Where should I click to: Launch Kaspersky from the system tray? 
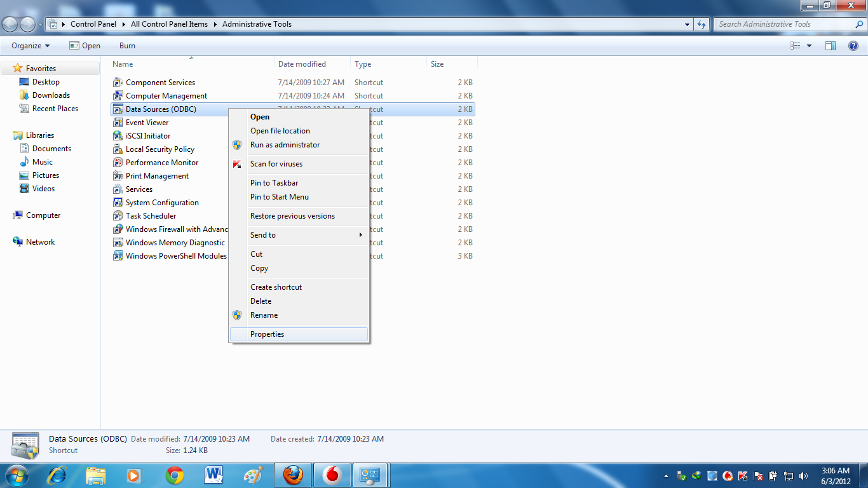(x=742, y=476)
